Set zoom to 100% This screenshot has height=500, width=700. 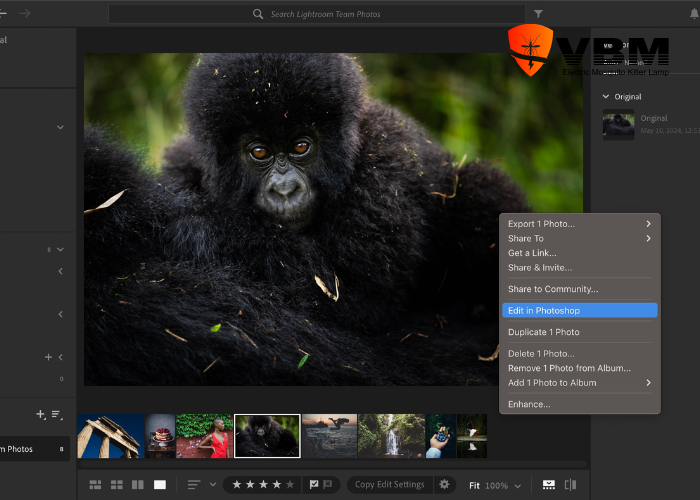(496, 486)
